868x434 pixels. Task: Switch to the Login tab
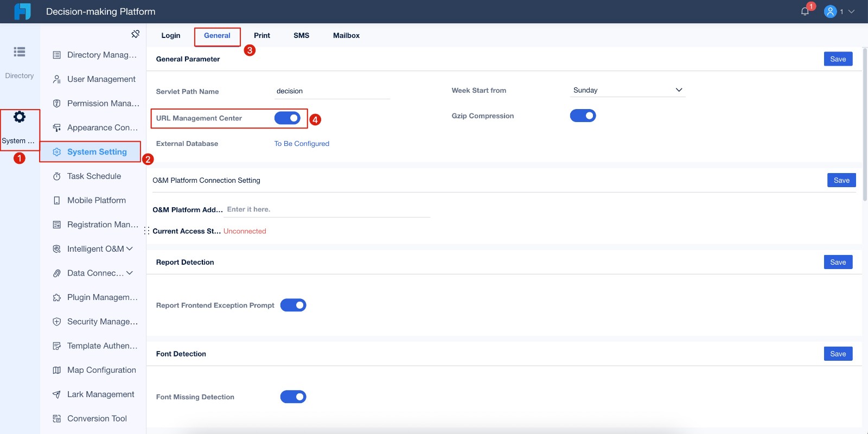(x=171, y=35)
